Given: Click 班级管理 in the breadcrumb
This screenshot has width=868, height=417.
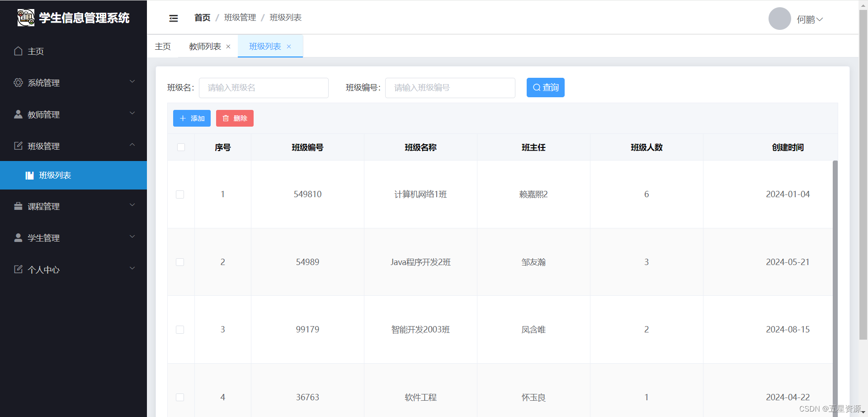Looking at the screenshot, I should tap(240, 18).
